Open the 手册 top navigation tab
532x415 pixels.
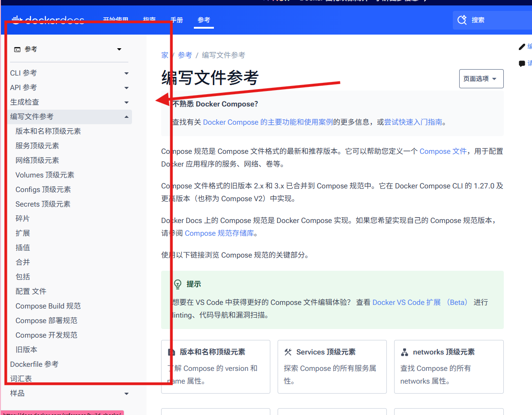(177, 20)
